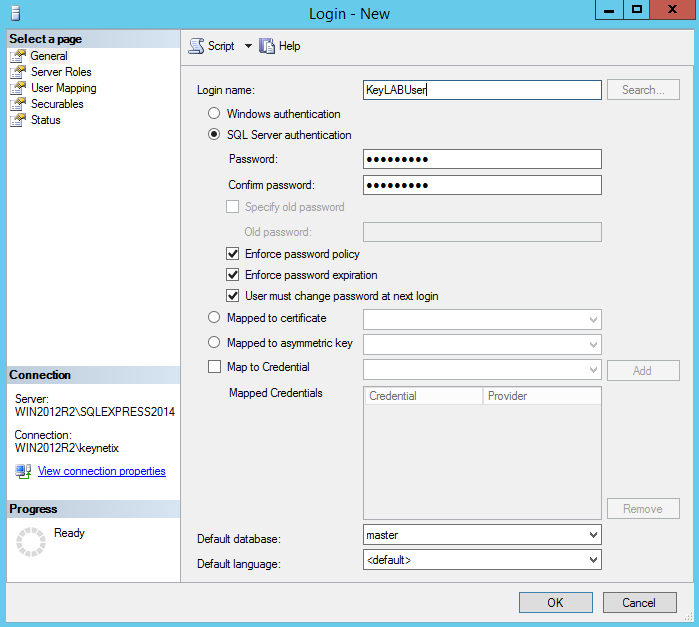Select Mapped to asymmetric key option
The width and height of the screenshot is (699, 627).
214,342
